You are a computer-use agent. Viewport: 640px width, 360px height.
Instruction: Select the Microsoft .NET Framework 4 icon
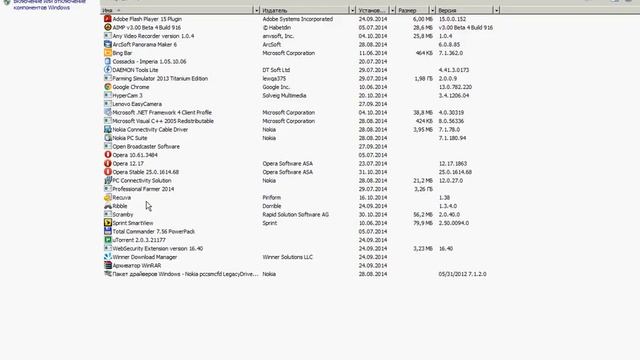pyautogui.click(x=108, y=112)
